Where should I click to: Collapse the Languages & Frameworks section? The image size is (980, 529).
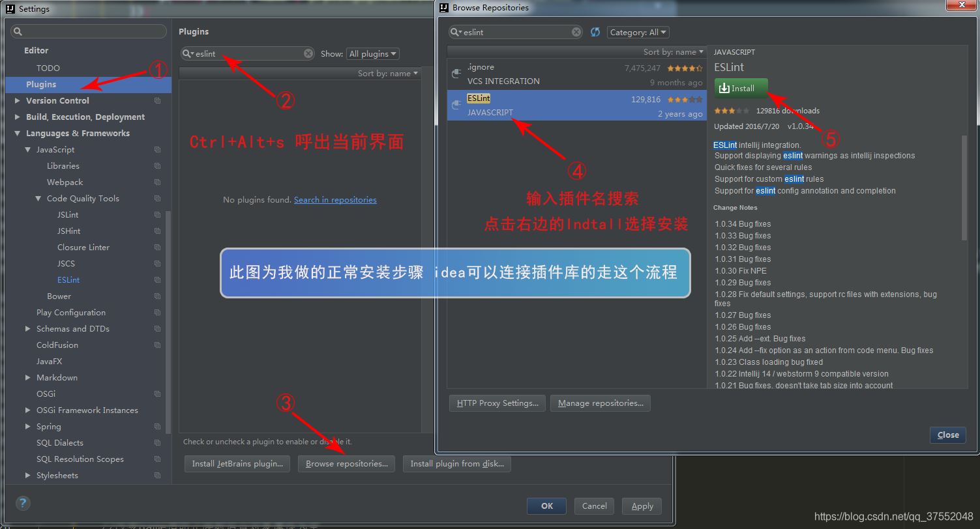[16, 133]
